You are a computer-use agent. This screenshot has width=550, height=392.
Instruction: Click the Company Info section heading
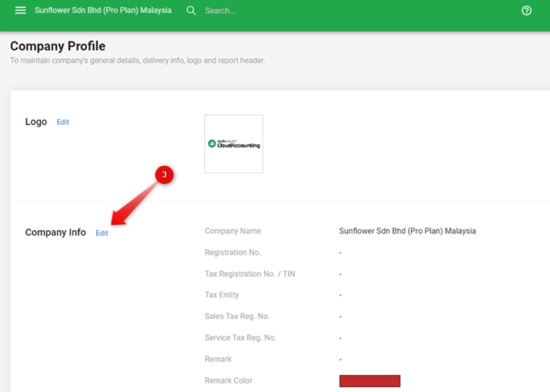(55, 233)
